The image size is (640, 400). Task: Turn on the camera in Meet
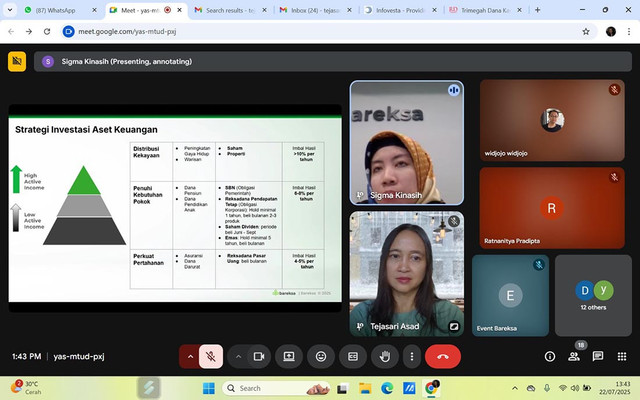pyautogui.click(x=259, y=356)
